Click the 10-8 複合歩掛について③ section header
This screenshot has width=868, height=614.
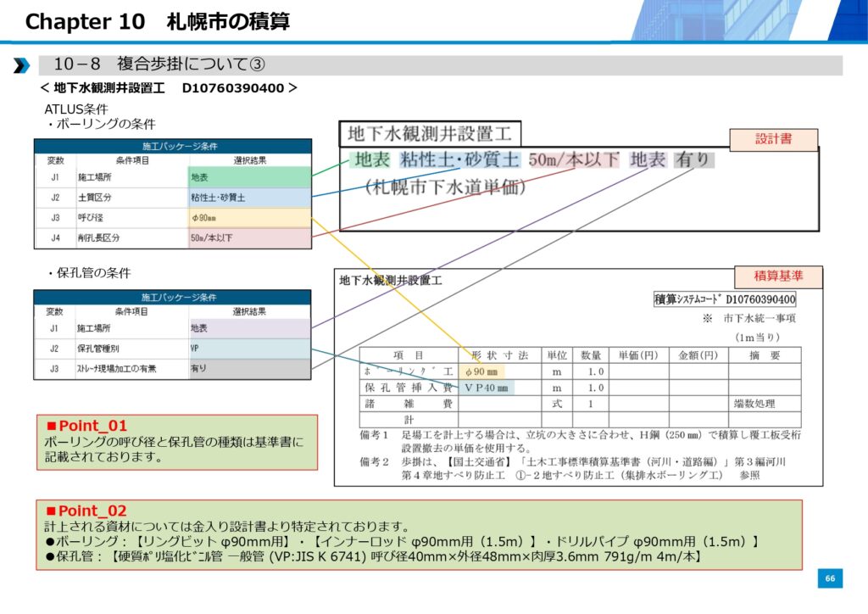pos(159,65)
